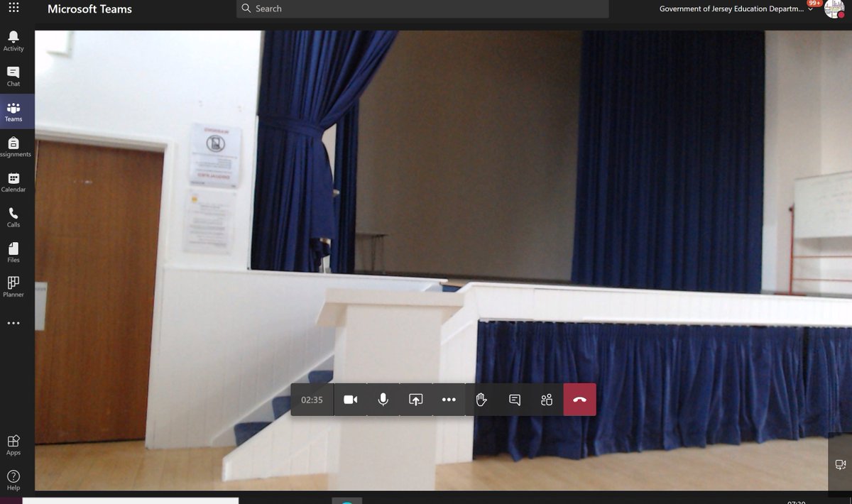This screenshot has width=852, height=504.
Task: Show the meeting conversation panel
Action: pyautogui.click(x=515, y=400)
